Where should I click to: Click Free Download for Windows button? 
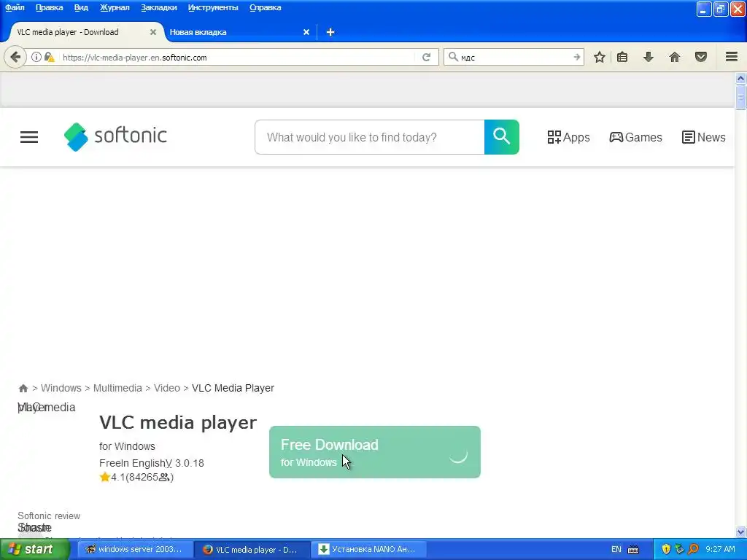click(374, 452)
